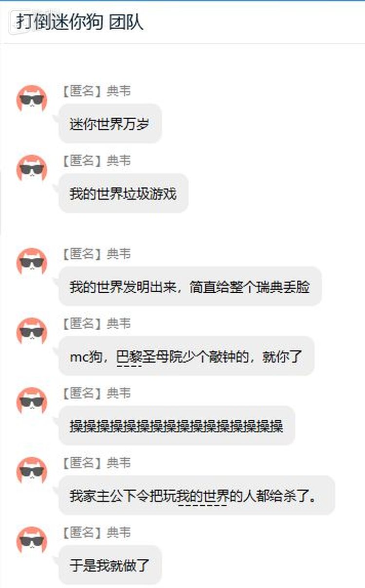Open avatar beside 我的世界垃圾游戏 message
The height and width of the screenshot is (588, 365).
point(32,169)
